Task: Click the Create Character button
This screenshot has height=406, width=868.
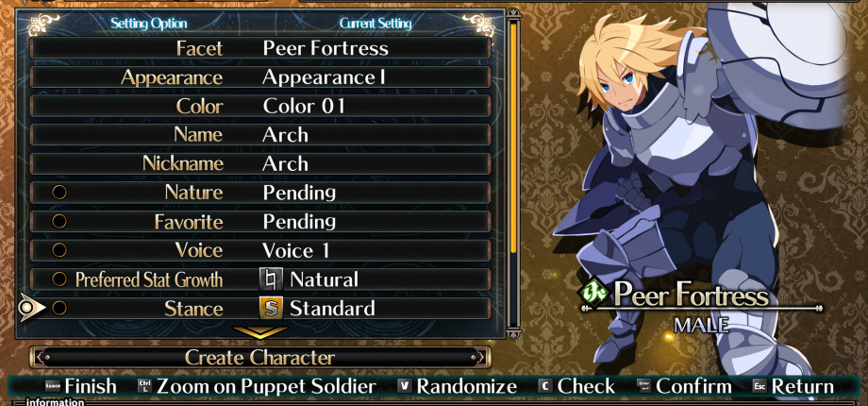Action: [260, 357]
